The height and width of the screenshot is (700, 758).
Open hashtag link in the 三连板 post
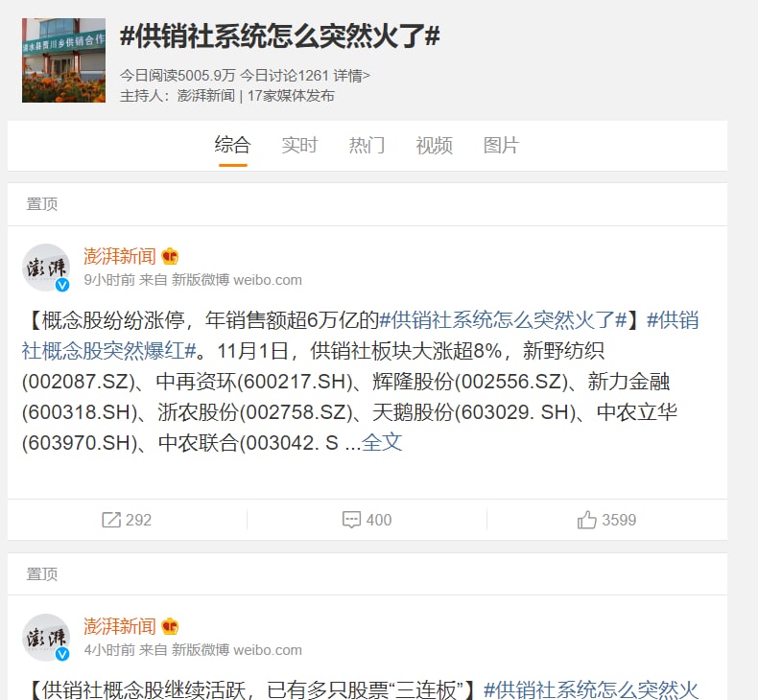pyautogui.click(x=591, y=689)
